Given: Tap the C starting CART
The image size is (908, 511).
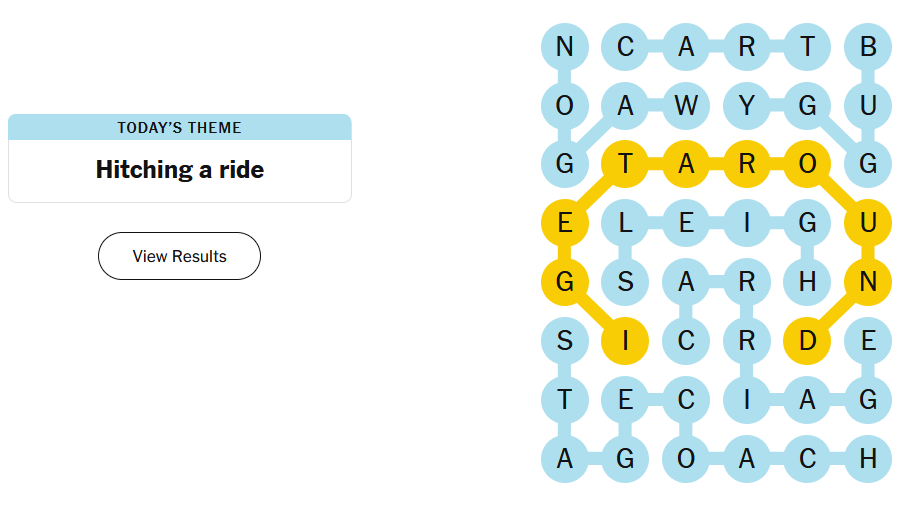Looking at the screenshot, I should tap(625, 46).
